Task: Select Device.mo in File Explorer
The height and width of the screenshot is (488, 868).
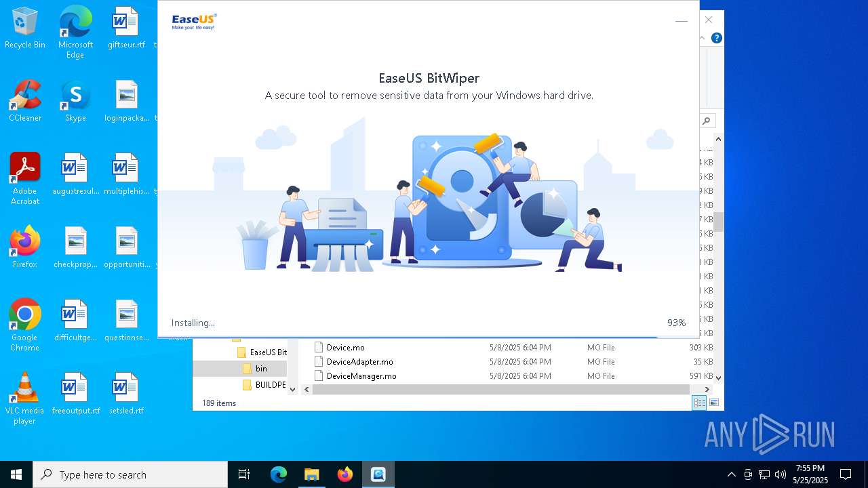Action: coord(345,347)
